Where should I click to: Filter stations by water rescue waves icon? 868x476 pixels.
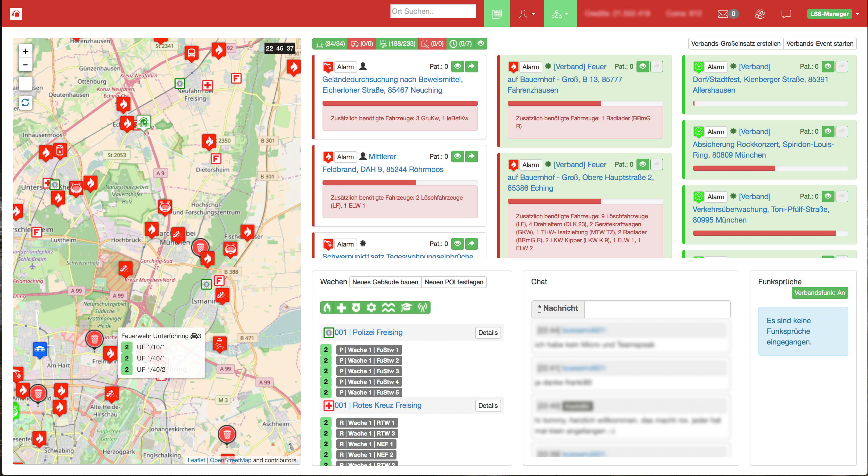pyautogui.click(x=388, y=307)
